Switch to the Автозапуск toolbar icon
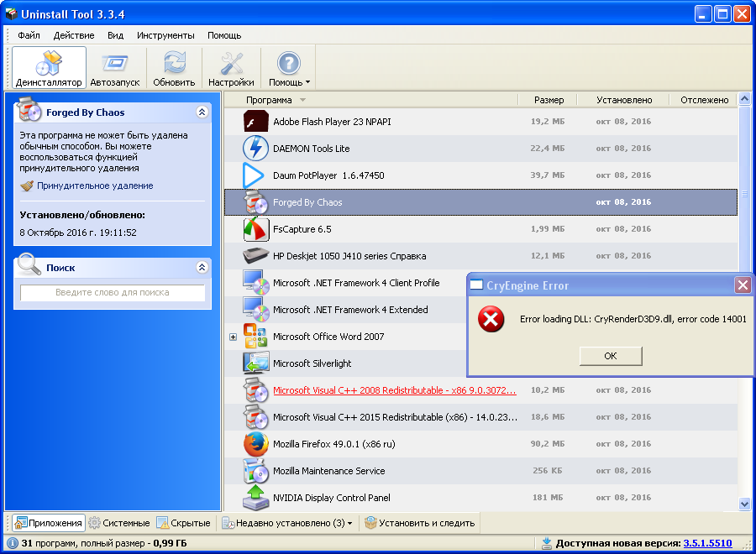Image resolution: width=756 pixels, height=554 pixels. [115, 68]
